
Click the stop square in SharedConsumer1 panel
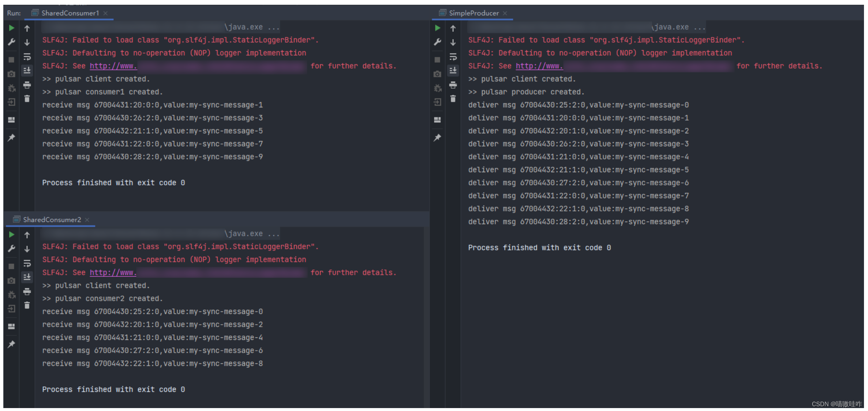pos(11,59)
